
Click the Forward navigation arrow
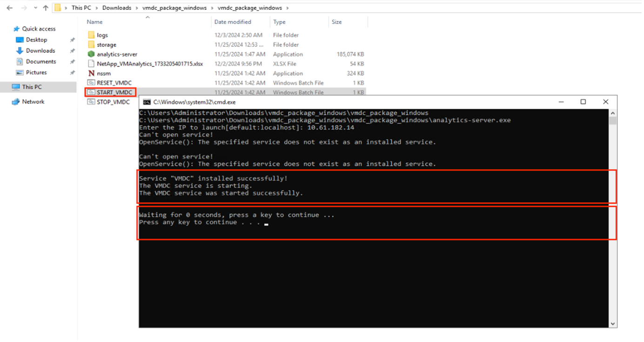[x=24, y=8]
